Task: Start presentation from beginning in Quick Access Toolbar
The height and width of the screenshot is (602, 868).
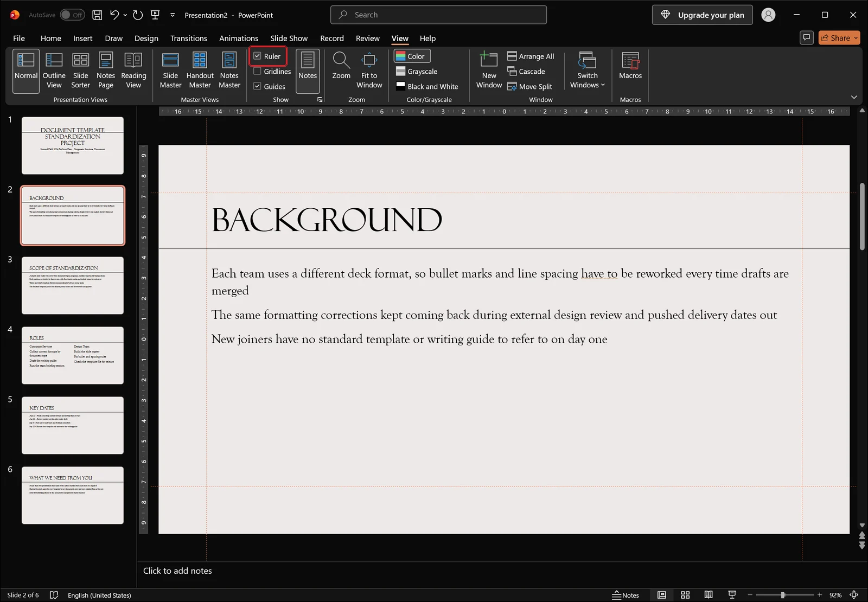Action: tap(155, 15)
